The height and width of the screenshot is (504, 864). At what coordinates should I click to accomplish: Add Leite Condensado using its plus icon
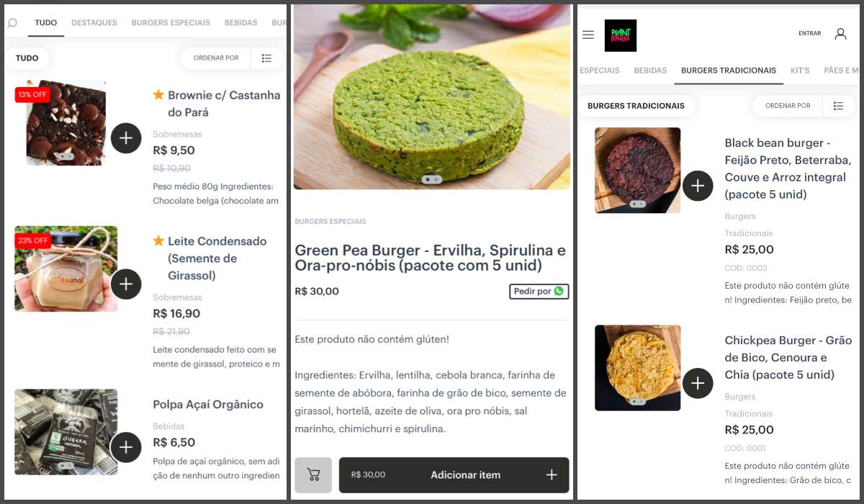tap(126, 284)
